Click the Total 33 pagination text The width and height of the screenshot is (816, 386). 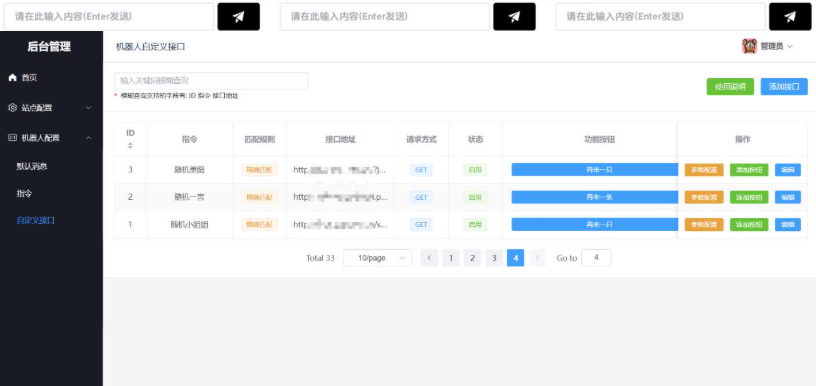320,258
